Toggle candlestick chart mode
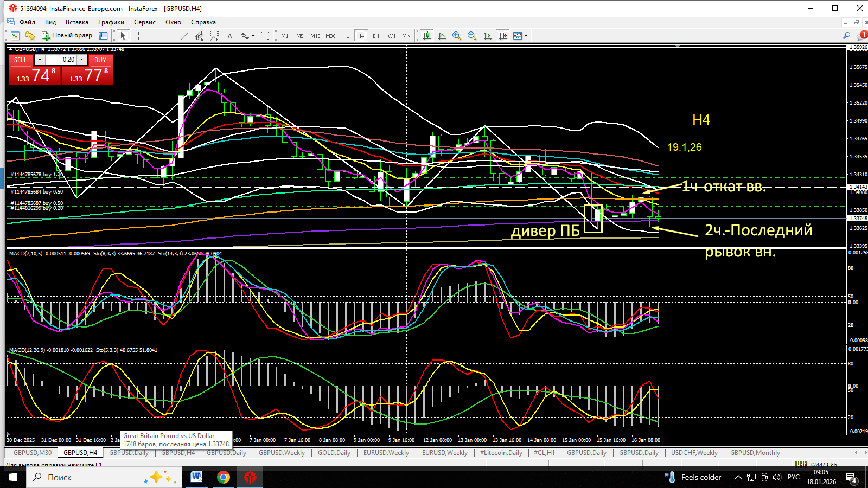 coord(427,36)
